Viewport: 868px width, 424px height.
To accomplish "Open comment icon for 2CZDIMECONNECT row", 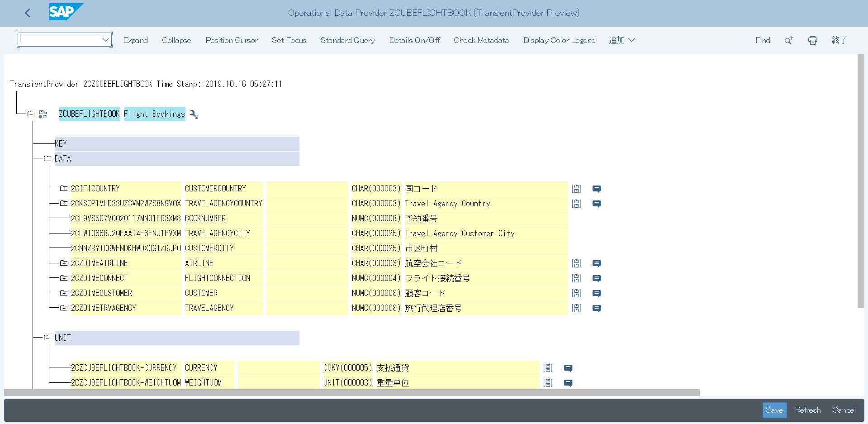I will (597, 278).
